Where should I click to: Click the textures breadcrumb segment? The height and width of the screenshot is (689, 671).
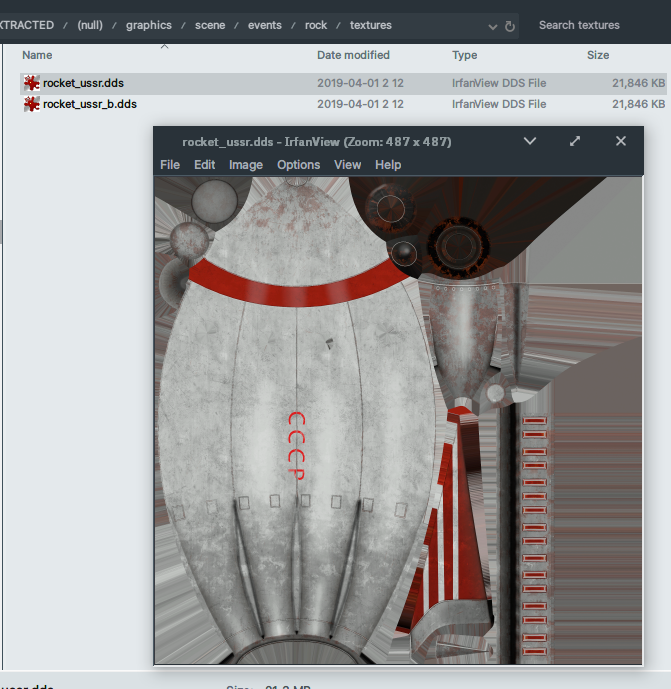coord(371,25)
